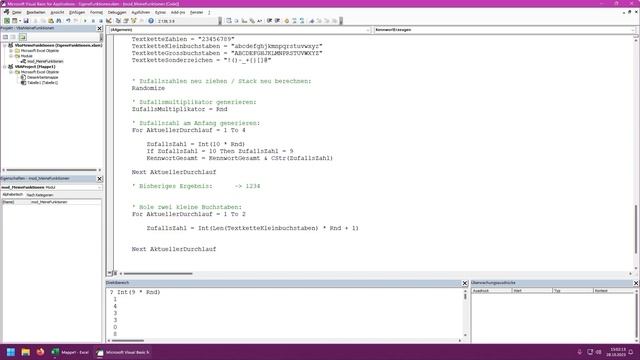The image size is (640, 360).
Task: Expand first Microsoft Excel Objekte folder
Action: 11,51
